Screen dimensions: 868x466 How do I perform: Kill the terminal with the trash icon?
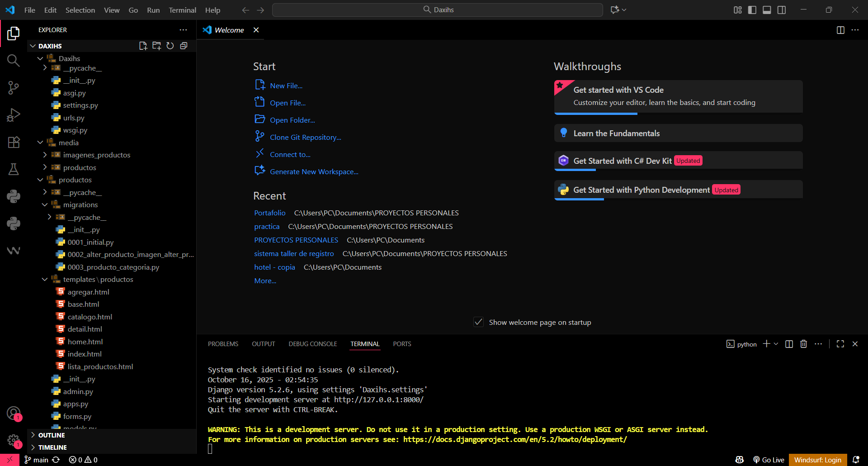(x=803, y=344)
